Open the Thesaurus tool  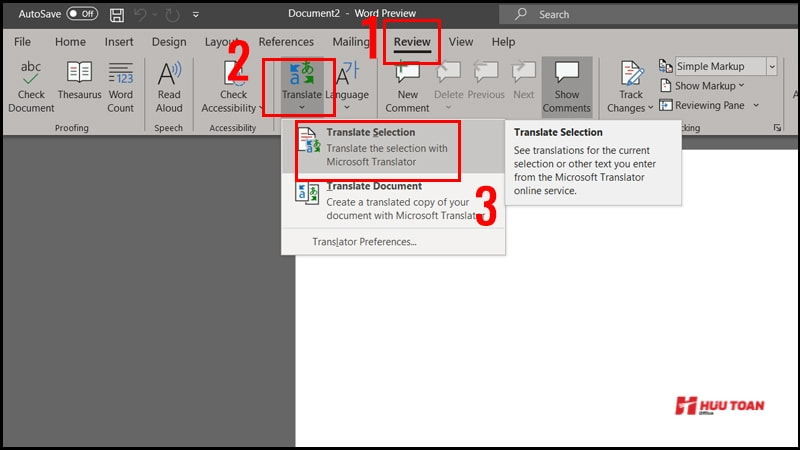point(79,74)
